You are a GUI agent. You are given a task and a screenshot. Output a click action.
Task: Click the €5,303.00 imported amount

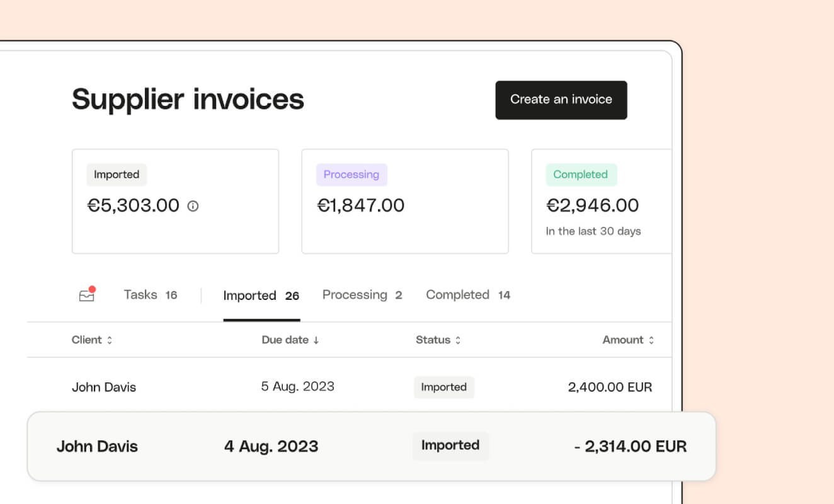click(x=134, y=205)
